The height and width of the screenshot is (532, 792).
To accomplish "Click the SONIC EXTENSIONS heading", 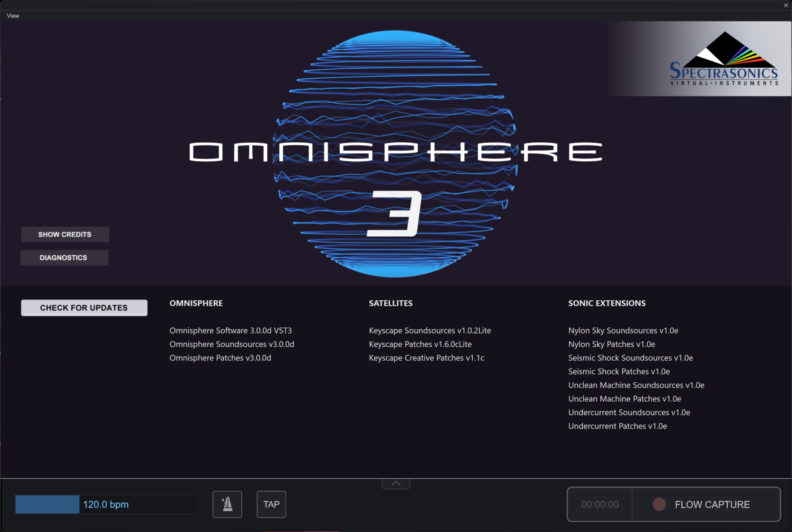I will (x=606, y=303).
